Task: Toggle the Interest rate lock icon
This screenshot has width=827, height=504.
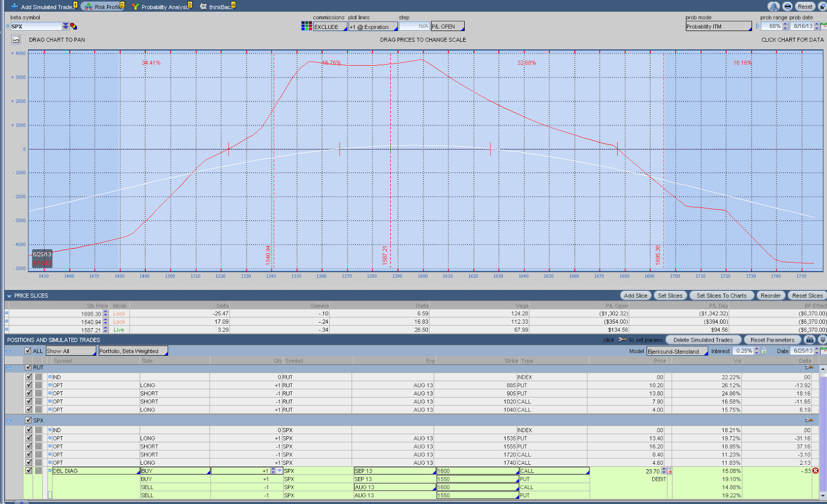Action: [x=764, y=351]
